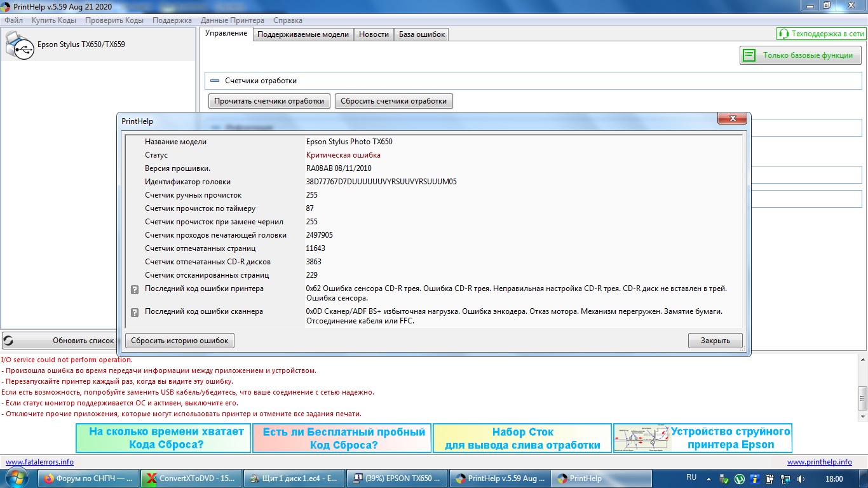
Task: Open the Щит1 диск1.ec4 taskbar window
Action: [x=294, y=478]
